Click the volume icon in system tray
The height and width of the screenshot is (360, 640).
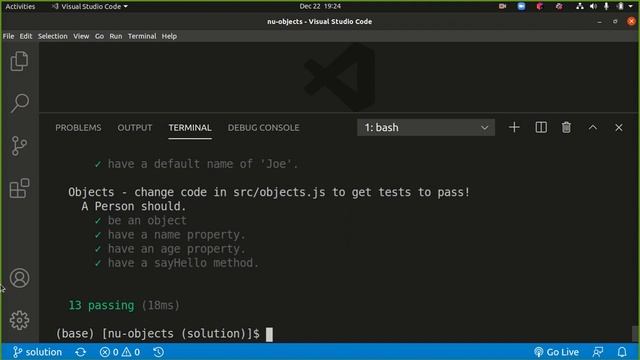click(x=593, y=6)
